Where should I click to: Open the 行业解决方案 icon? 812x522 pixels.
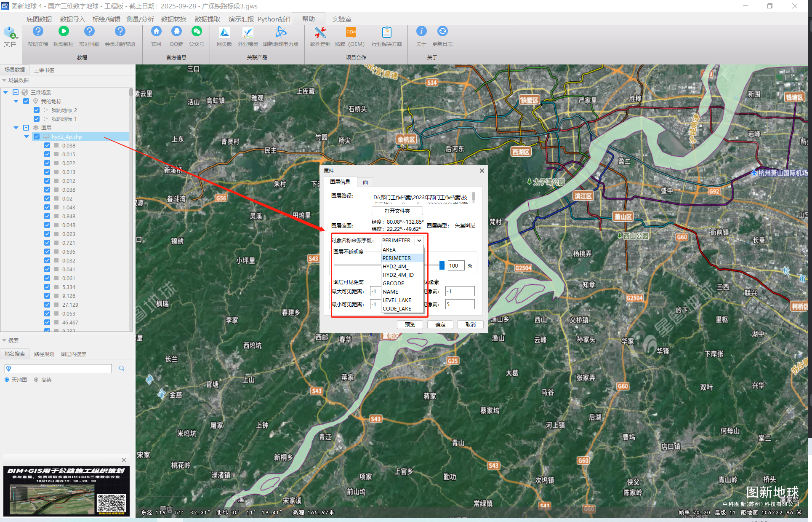[386, 32]
